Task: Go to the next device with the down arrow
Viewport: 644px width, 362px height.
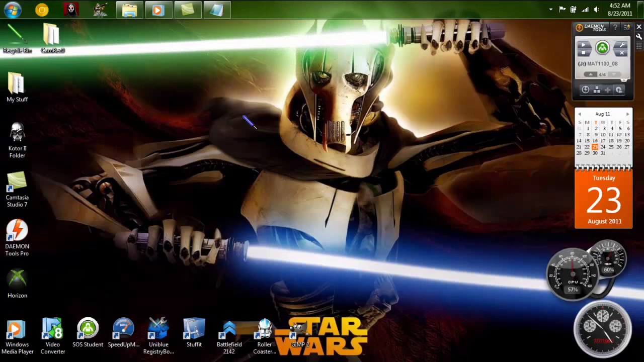Action: click(x=614, y=74)
